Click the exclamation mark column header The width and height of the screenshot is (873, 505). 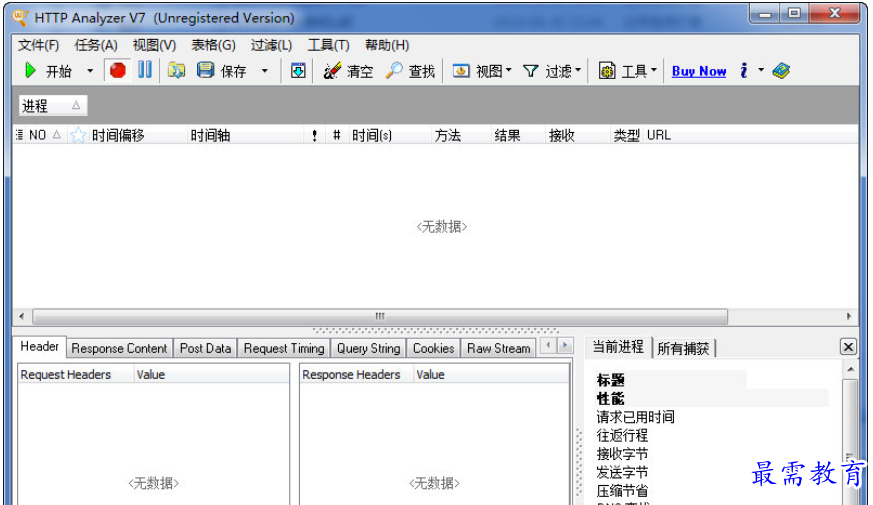coord(315,135)
